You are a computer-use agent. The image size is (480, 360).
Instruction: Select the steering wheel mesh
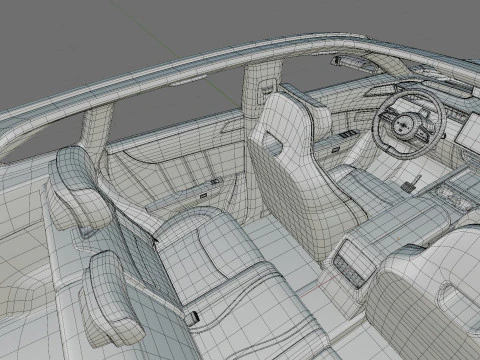(409, 124)
